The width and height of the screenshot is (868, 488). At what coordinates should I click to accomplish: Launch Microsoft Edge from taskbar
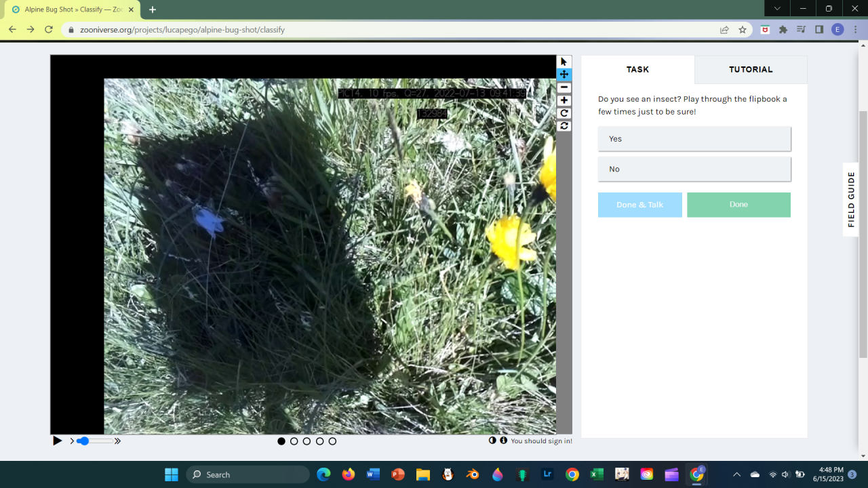pyautogui.click(x=323, y=474)
